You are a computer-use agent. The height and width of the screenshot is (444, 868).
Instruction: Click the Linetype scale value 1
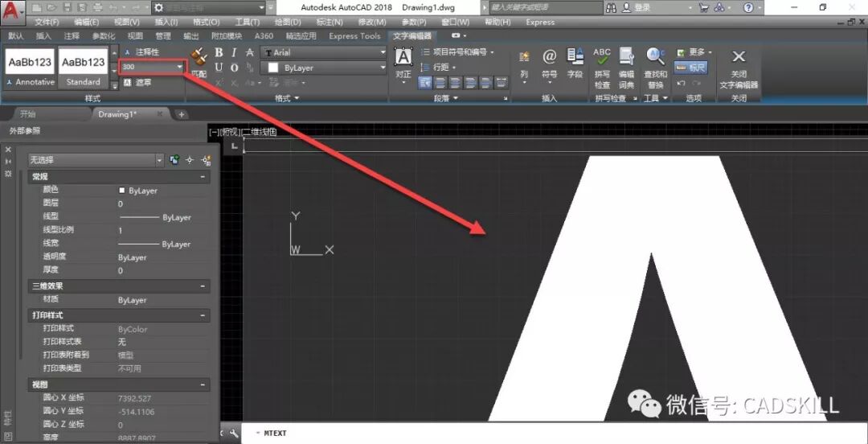[120, 230]
